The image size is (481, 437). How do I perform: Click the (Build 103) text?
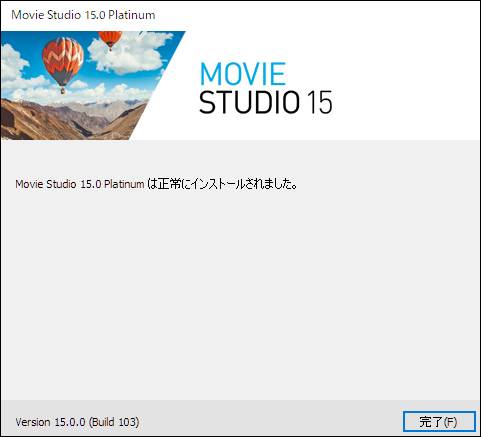pyautogui.click(x=114, y=422)
